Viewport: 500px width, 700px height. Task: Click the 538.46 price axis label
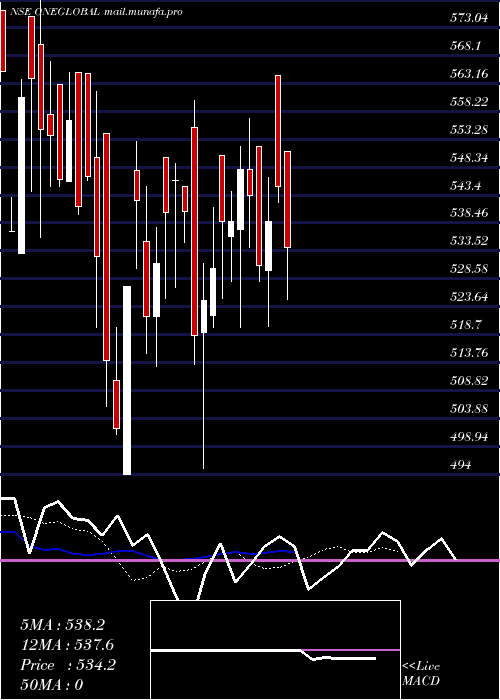click(x=469, y=213)
